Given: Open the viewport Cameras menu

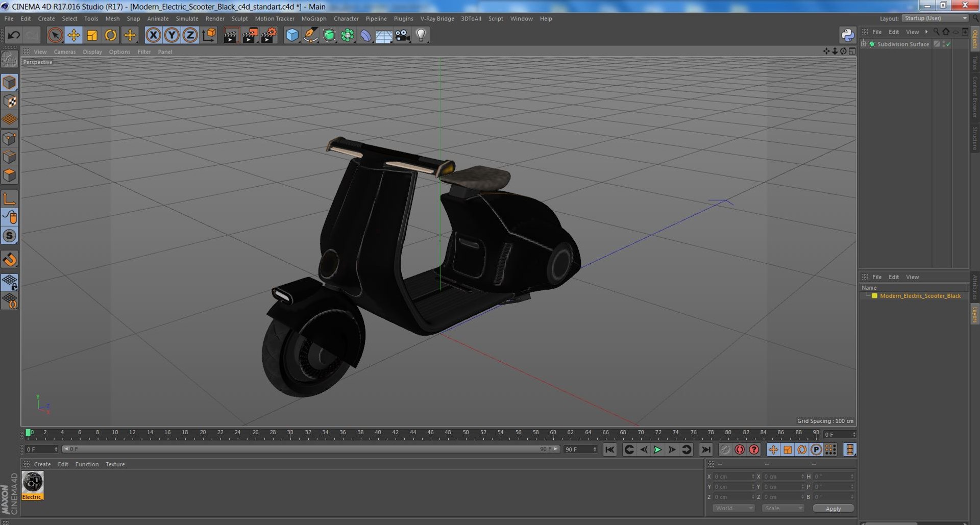Looking at the screenshot, I should (64, 52).
